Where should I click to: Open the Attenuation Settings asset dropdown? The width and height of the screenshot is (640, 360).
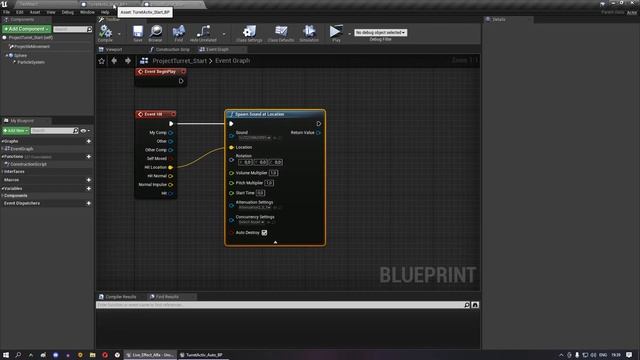[255, 207]
